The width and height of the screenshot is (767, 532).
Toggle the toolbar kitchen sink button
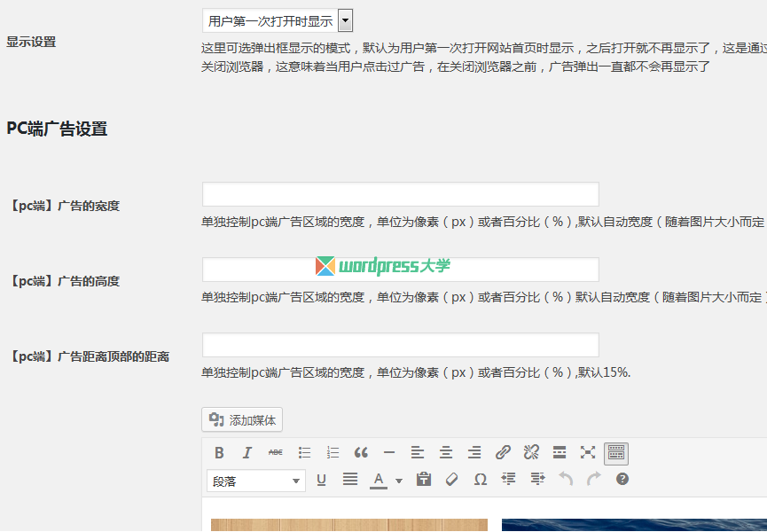(x=616, y=453)
